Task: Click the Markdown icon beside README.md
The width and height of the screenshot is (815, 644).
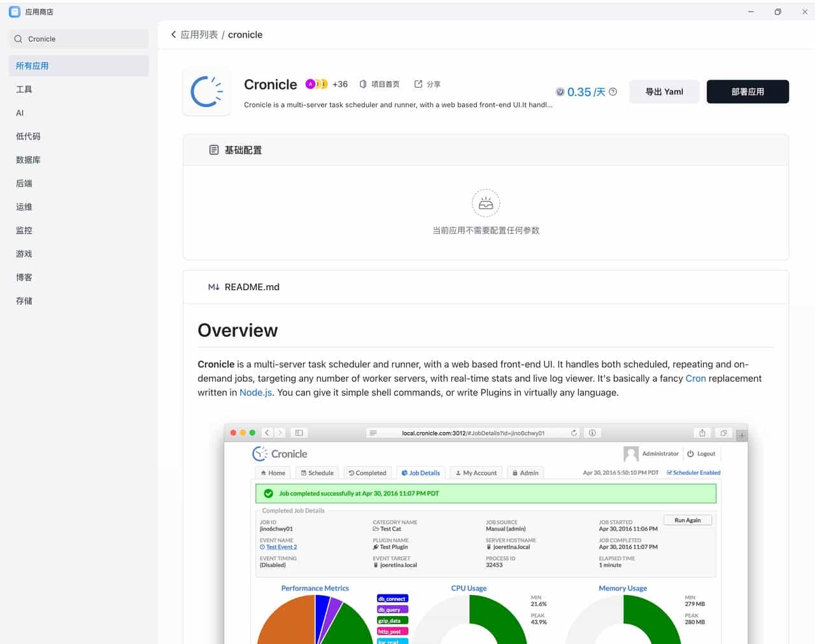Action: click(214, 287)
